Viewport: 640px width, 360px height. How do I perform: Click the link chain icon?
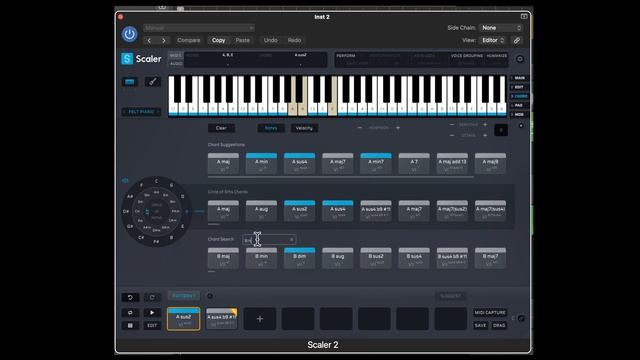pyautogui.click(x=517, y=40)
